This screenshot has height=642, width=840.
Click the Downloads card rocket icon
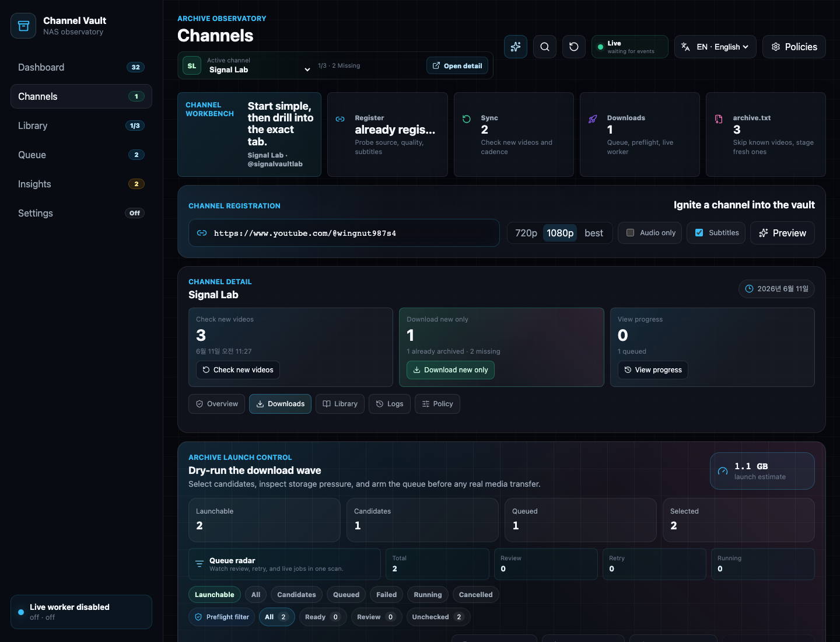point(593,119)
